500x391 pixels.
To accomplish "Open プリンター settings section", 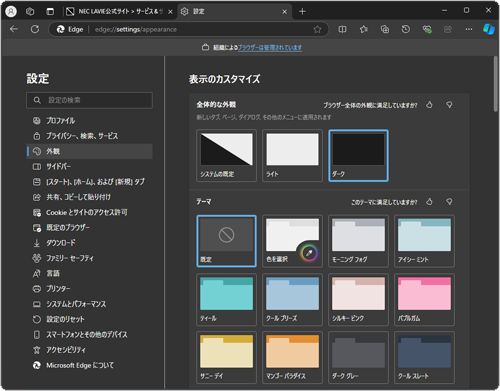I will 89,289.
